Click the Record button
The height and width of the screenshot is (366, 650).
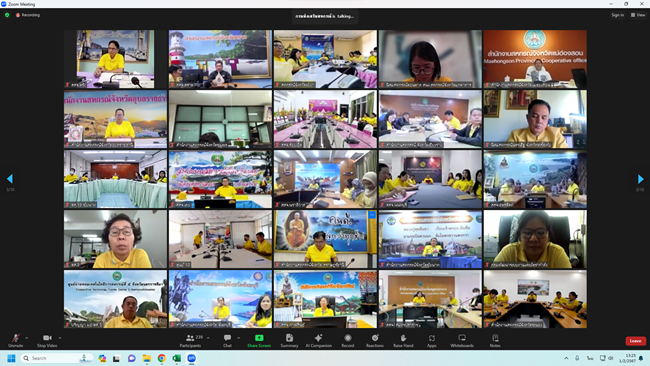click(348, 340)
